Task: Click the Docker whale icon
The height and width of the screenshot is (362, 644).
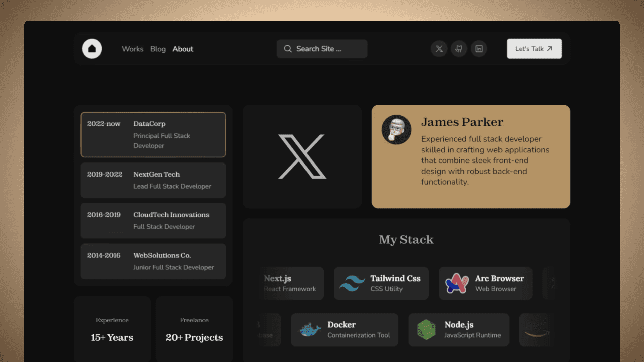Action: (310, 330)
